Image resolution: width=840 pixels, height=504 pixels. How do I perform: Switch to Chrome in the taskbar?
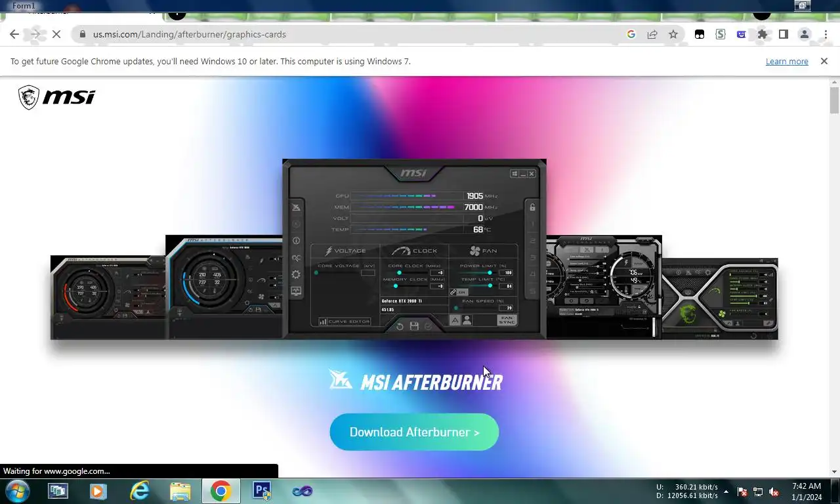220,491
